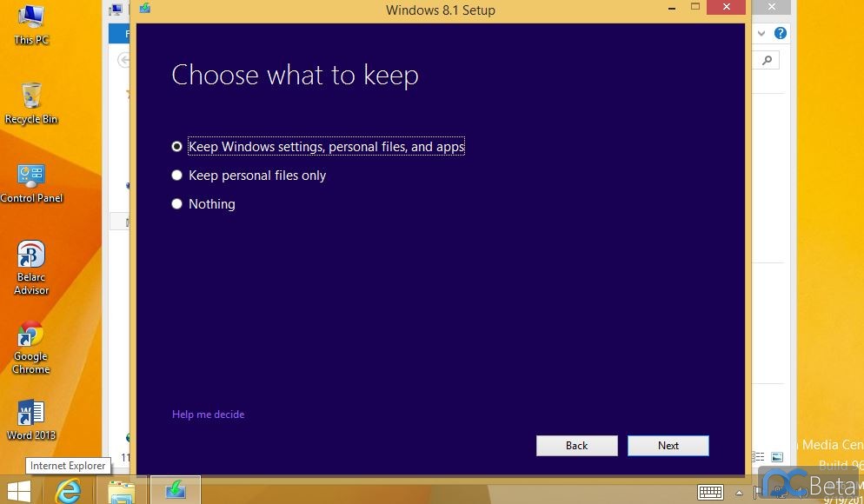This screenshot has width=864, height=504.
Task: Open the Recycle Bin desktop icon
Action: 31,103
